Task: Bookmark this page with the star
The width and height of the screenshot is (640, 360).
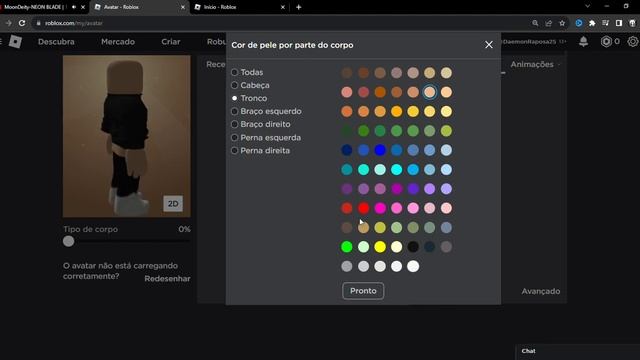Action: coord(562,23)
